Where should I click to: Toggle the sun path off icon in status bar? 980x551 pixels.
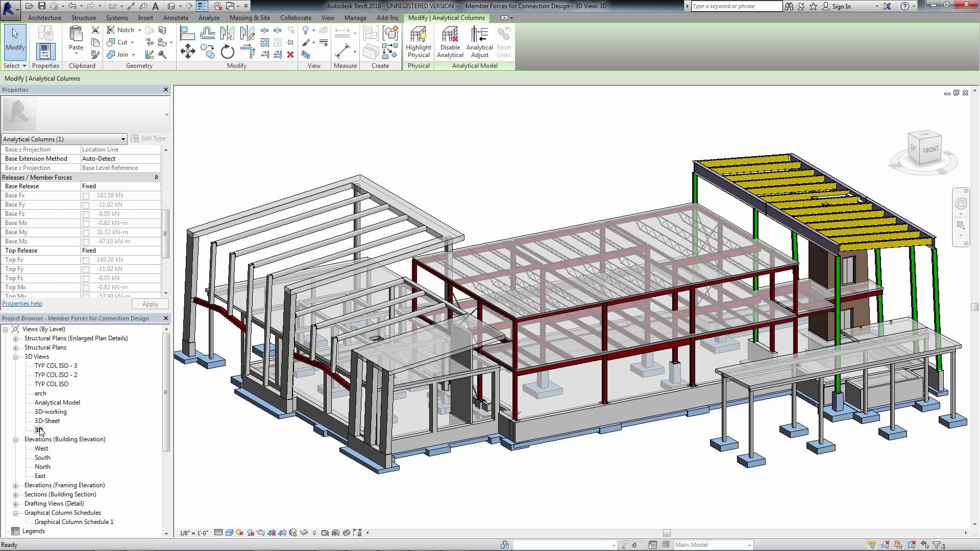click(239, 533)
